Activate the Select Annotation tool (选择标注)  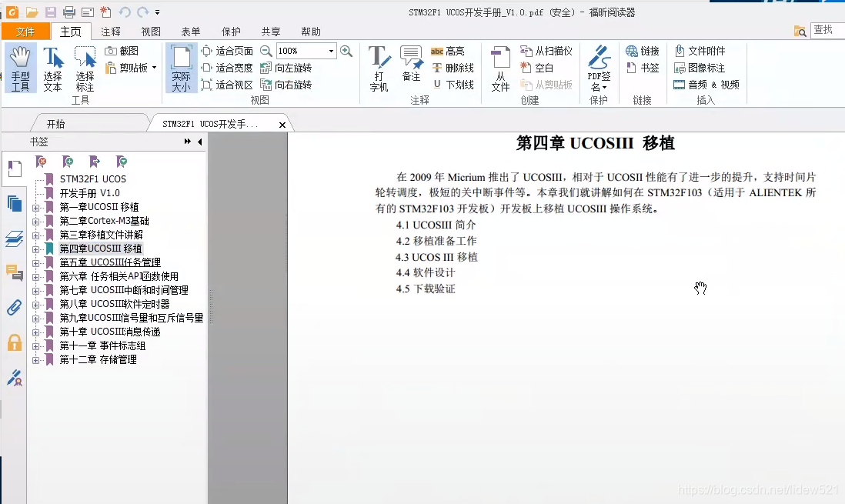point(85,68)
